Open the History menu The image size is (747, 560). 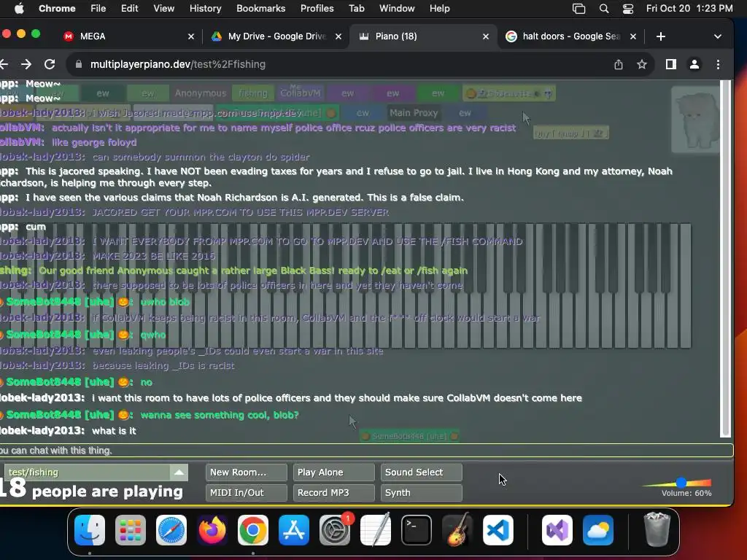pyautogui.click(x=205, y=9)
